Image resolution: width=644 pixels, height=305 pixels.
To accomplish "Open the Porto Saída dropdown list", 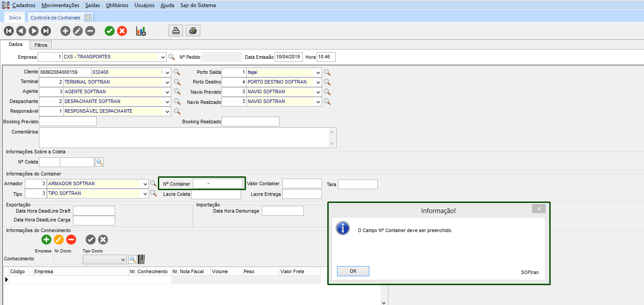I will point(317,72).
